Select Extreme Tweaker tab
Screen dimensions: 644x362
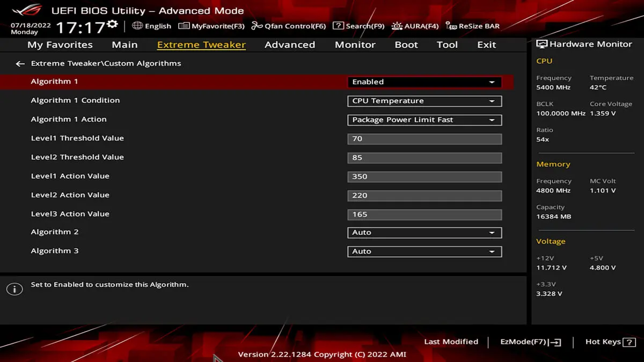click(201, 45)
